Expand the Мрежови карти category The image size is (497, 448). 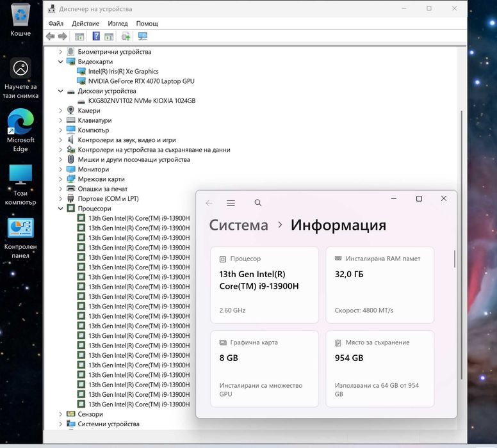(61, 179)
